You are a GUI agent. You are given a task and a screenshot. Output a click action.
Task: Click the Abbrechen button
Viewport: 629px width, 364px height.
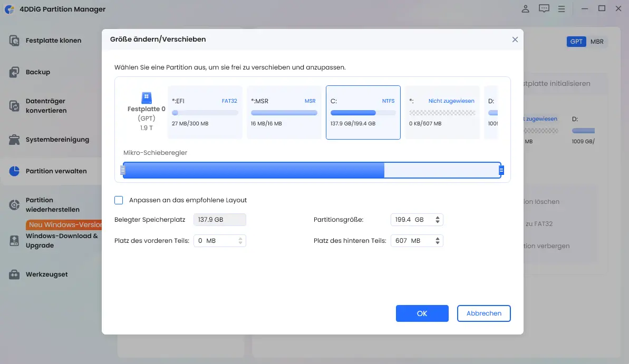click(x=484, y=313)
